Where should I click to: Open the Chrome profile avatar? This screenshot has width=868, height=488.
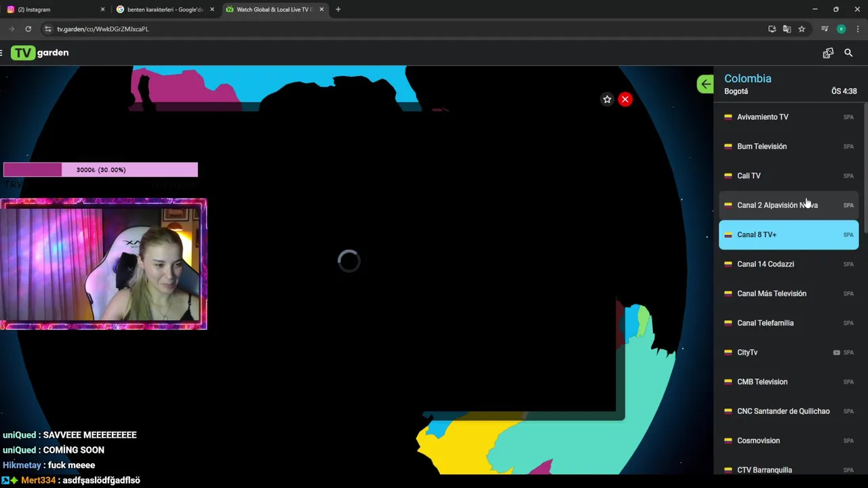[841, 29]
